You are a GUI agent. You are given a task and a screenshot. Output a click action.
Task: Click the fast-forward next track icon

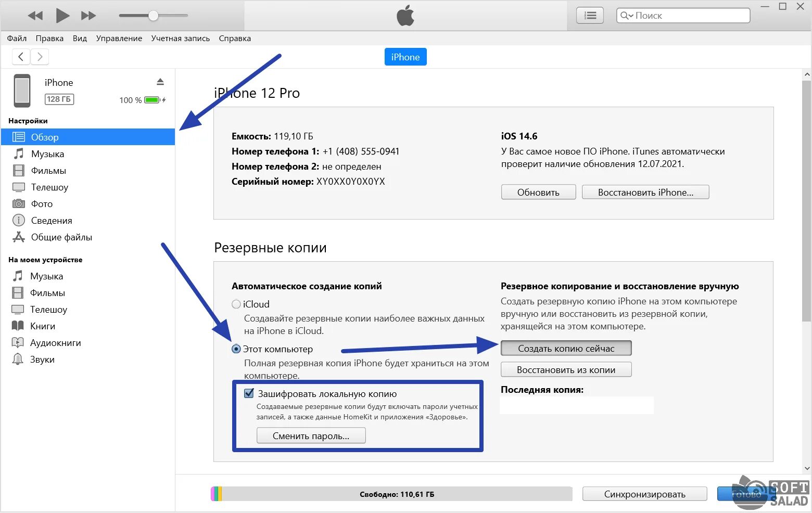[88, 16]
